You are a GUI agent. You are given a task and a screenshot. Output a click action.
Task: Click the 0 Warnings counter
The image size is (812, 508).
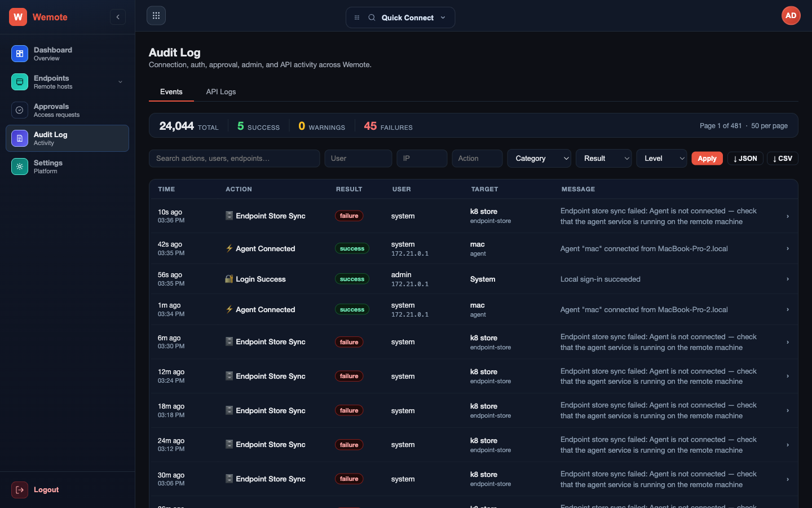coord(321,126)
